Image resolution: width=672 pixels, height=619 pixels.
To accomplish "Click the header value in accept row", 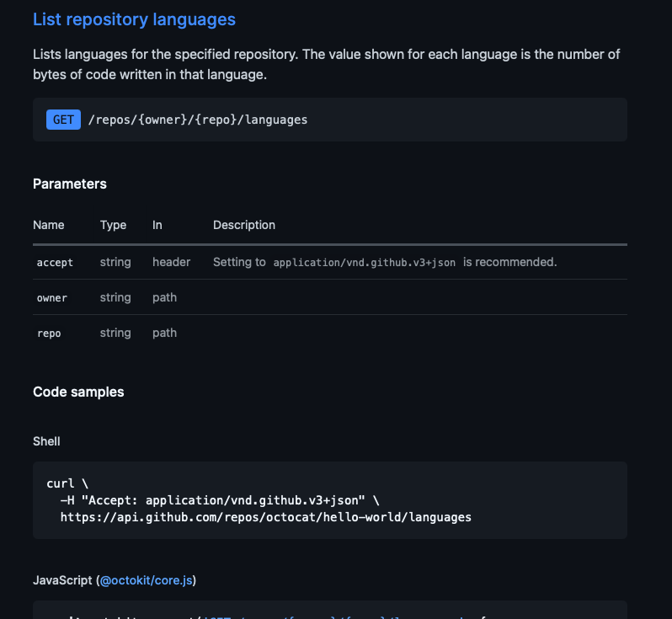I will pyautogui.click(x=172, y=262).
